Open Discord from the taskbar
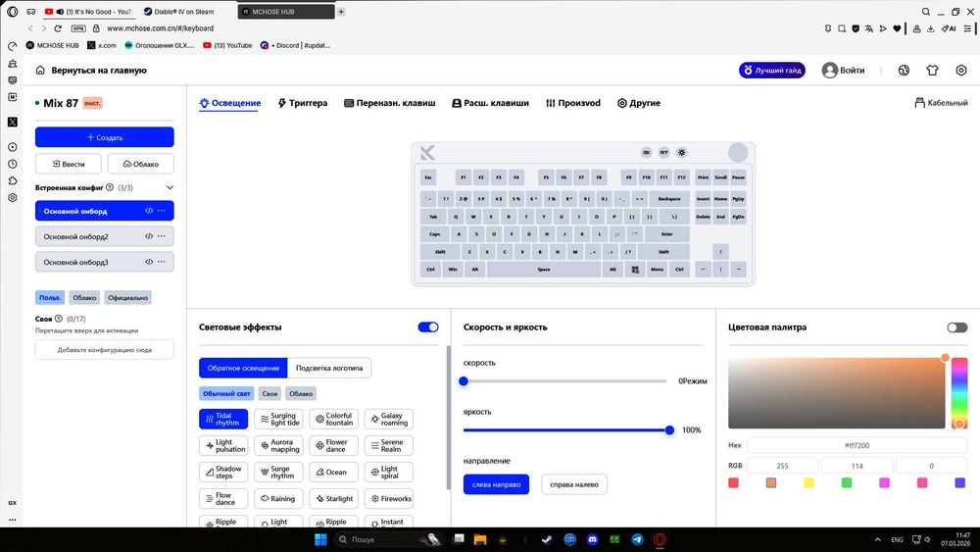Viewport: 980px width, 552px height. [592, 539]
